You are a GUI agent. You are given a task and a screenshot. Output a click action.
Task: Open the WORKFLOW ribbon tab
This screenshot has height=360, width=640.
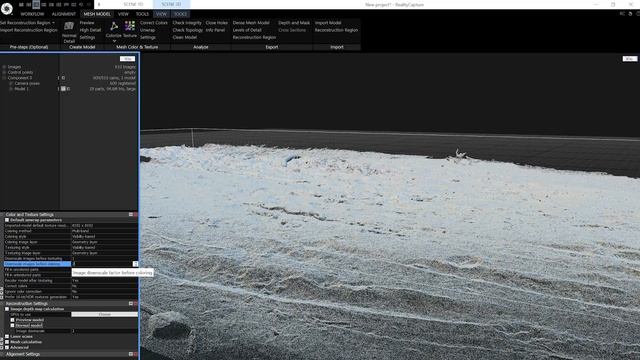point(32,14)
